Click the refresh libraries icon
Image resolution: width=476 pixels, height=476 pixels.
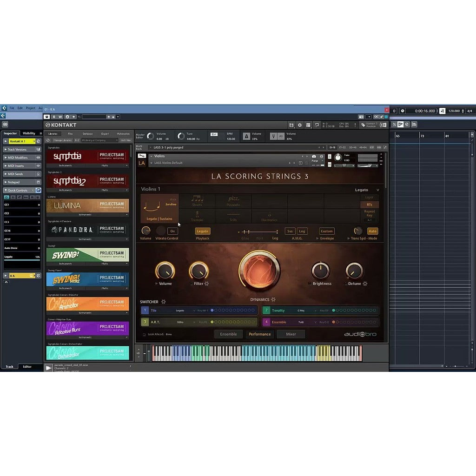click(48, 140)
